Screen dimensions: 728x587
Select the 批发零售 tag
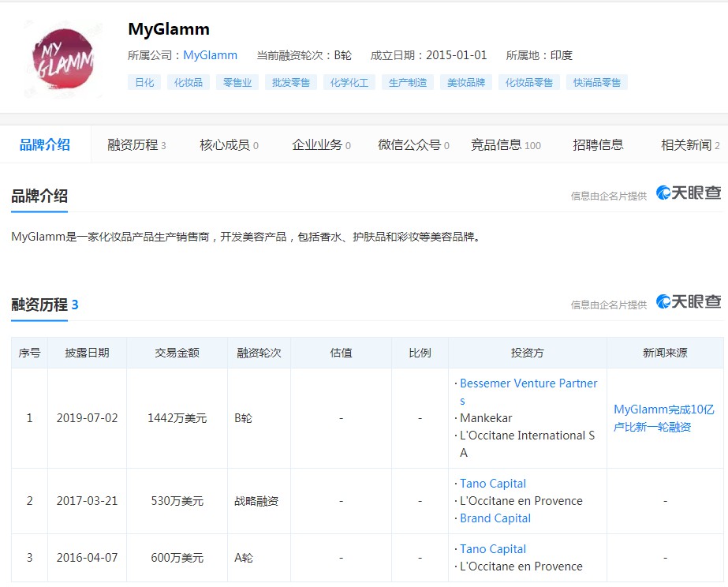(x=291, y=83)
